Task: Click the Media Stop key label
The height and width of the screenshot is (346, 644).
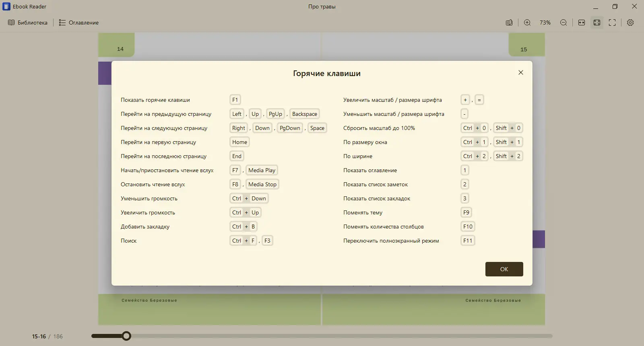Action: coord(262,184)
